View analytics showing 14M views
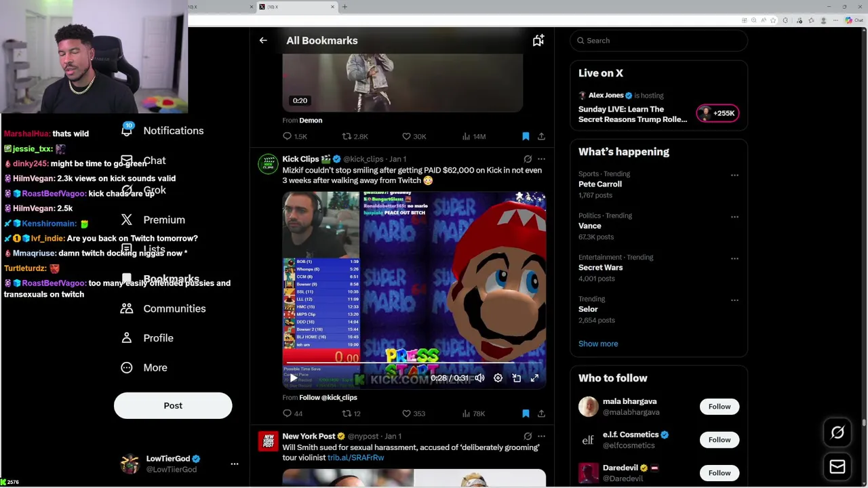Viewport: 868px width, 488px height. click(473, 136)
